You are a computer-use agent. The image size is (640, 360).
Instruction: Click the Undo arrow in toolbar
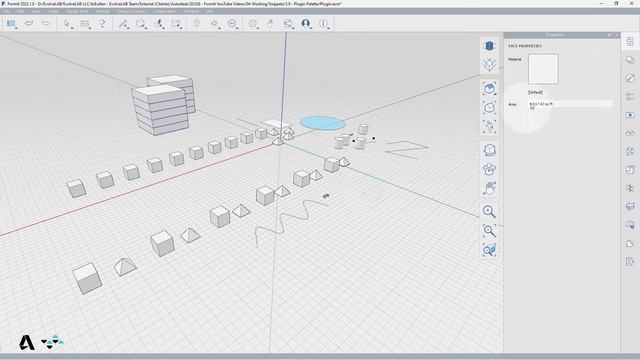[x=29, y=23]
